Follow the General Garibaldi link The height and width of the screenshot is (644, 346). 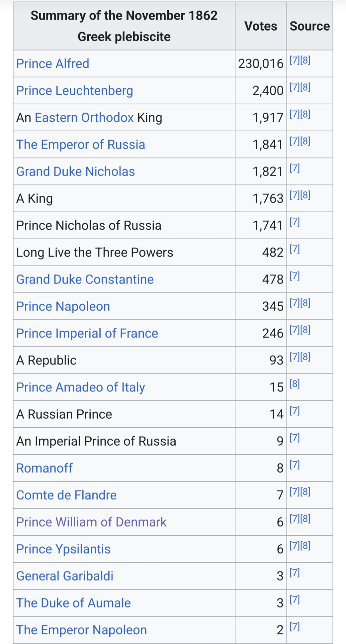65,576
